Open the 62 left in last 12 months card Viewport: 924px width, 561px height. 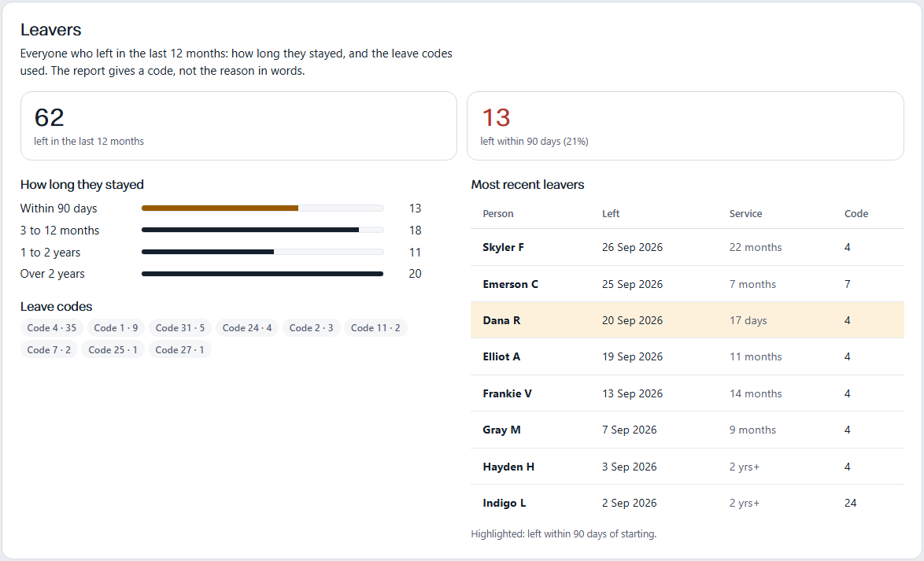coord(238,126)
